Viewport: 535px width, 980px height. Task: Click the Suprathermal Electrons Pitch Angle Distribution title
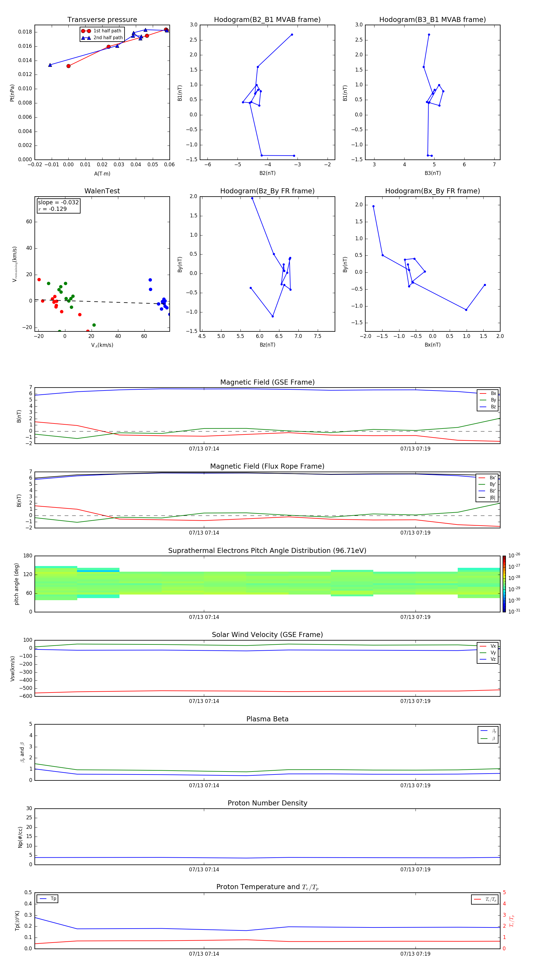(x=267, y=551)
